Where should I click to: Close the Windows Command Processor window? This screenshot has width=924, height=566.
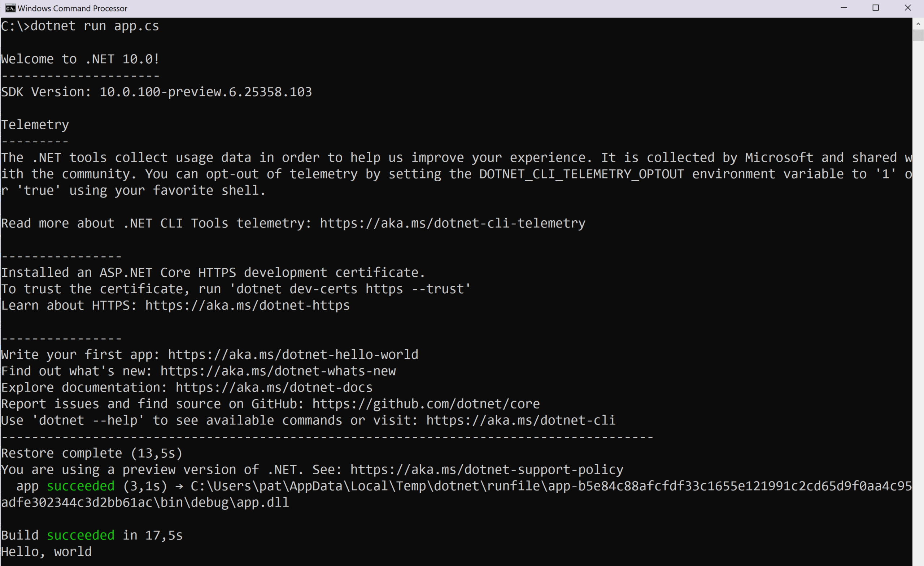tap(908, 8)
